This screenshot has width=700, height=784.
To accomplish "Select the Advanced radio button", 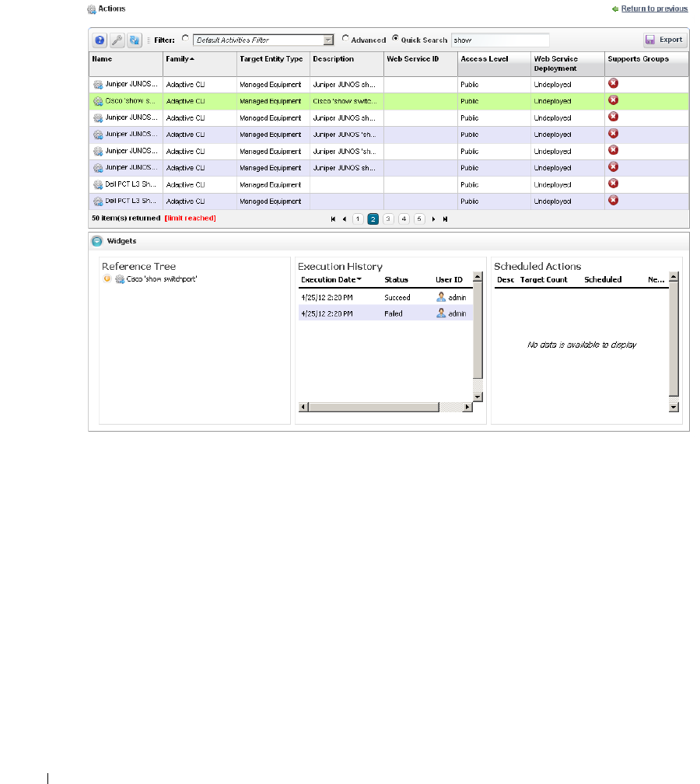I will (x=345, y=39).
